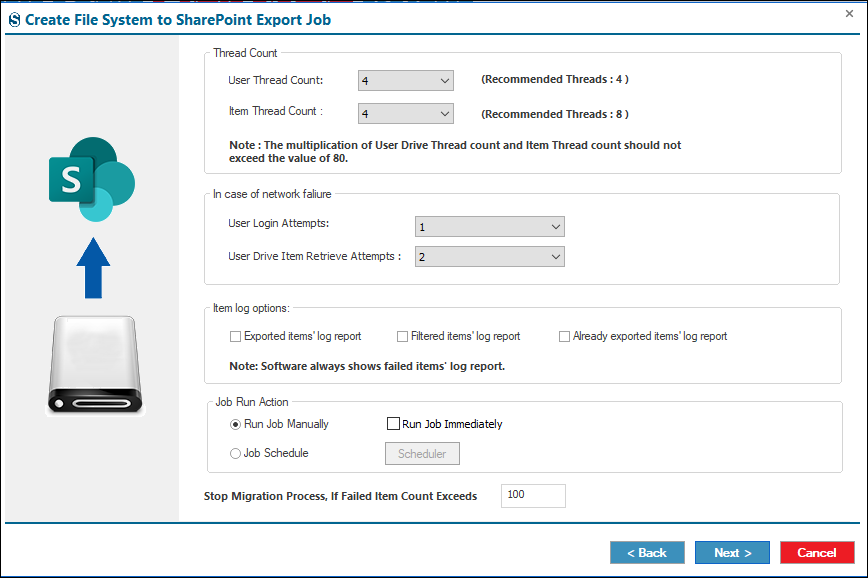Click 'User Drive Item Retrieve Attempts :' label

(x=314, y=256)
